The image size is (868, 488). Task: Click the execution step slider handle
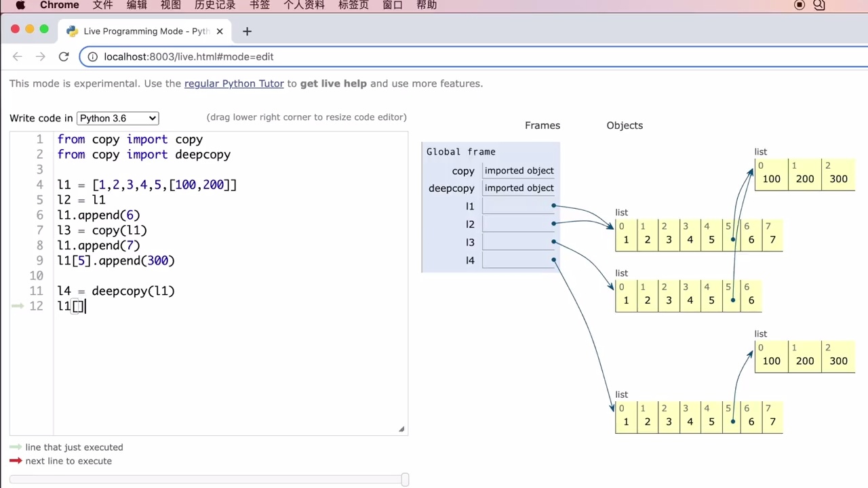(405, 480)
